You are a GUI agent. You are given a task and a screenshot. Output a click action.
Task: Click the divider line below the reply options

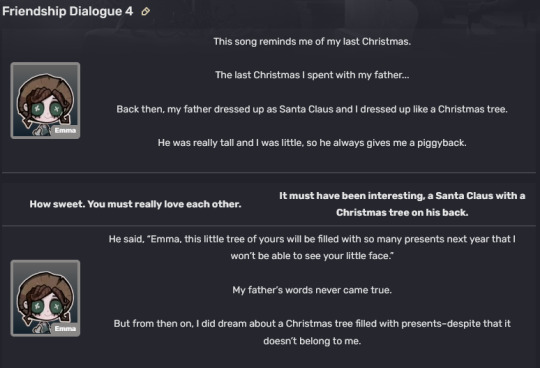click(269, 226)
